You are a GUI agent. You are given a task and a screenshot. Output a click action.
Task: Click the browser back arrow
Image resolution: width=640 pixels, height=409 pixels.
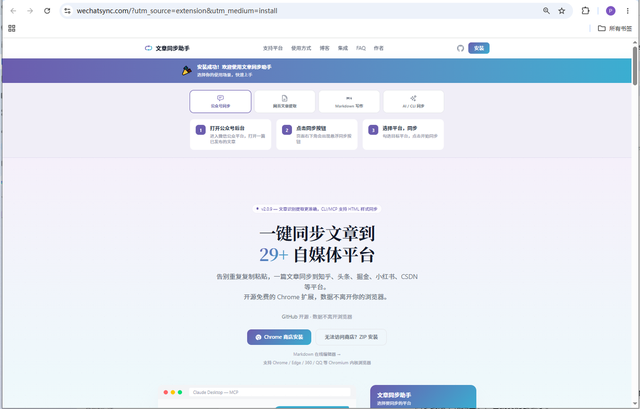click(13, 11)
